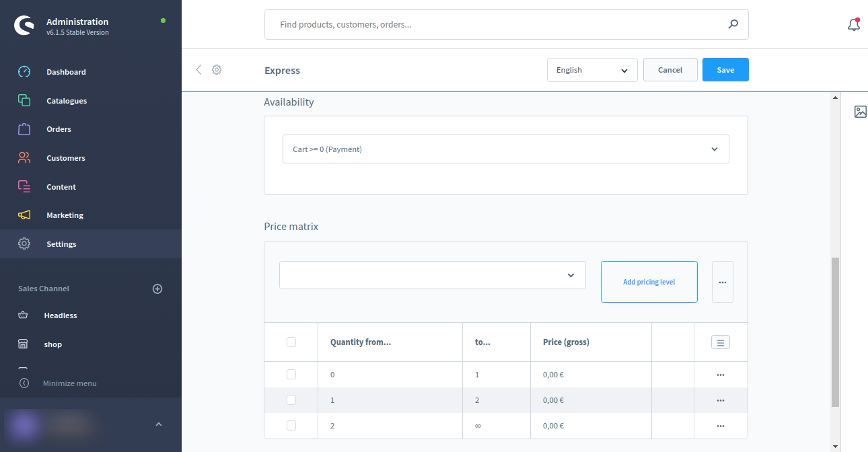Image resolution: width=868 pixels, height=452 pixels.
Task: Open the Catalogues icon in sidebar
Action: tap(24, 100)
